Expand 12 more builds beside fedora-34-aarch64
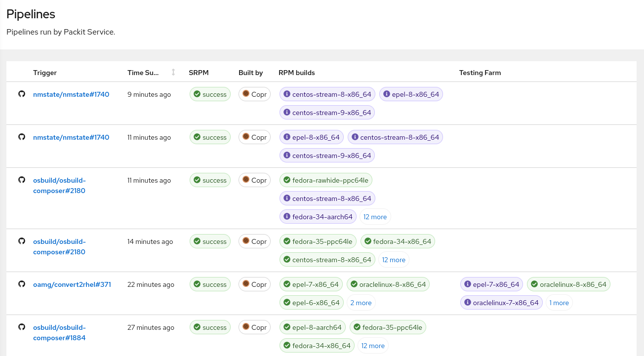The height and width of the screenshot is (356, 644). [375, 217]
